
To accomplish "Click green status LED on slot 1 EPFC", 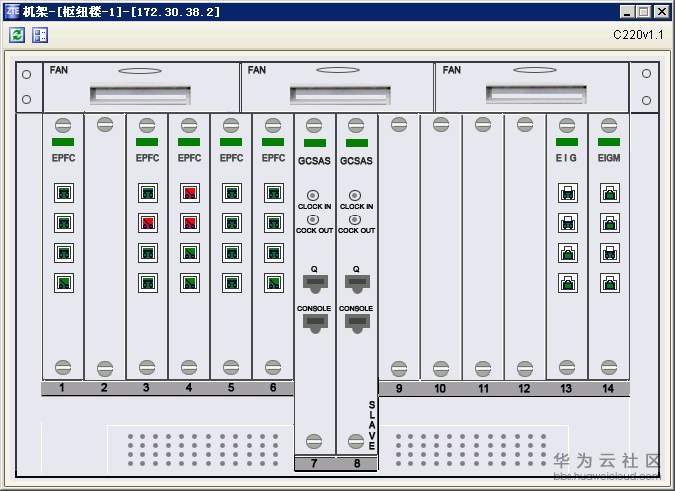I will 63,142.
